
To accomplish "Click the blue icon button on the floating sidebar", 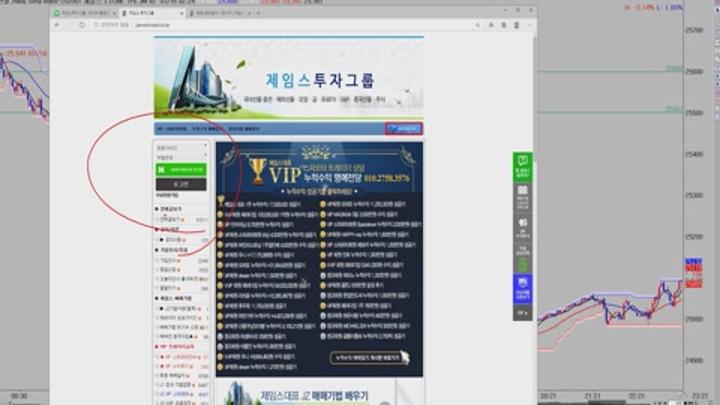I will pyautogui.click(x=523, y=289).
